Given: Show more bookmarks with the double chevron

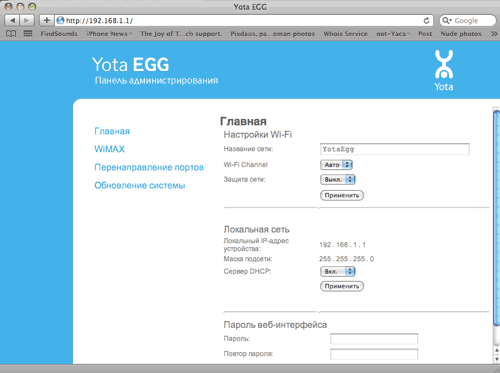Looking at the screenshot, I should pos(494,34).
